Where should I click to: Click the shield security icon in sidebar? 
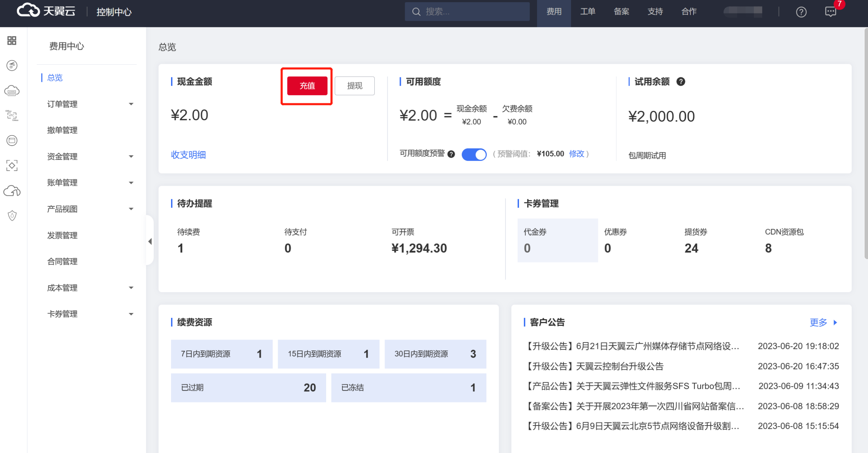(x=12, y=216)
